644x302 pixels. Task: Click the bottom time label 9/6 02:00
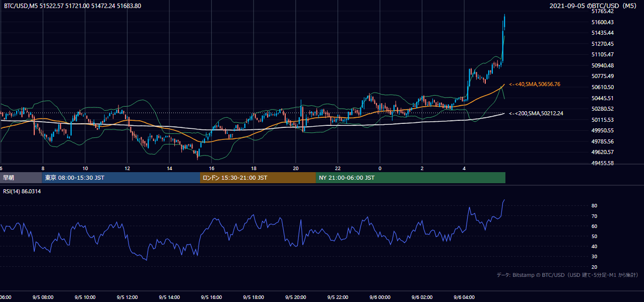tap(422, 297)
